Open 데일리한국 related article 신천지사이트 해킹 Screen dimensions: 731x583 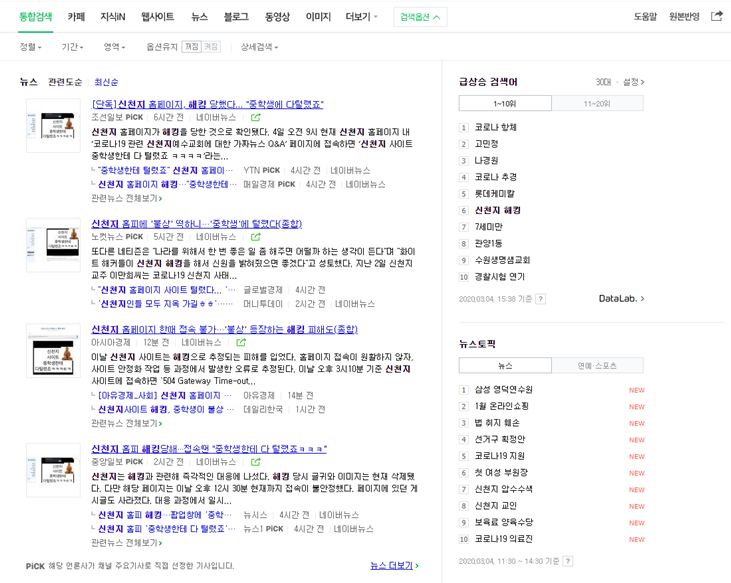pyautogui.click(x=166, y=409)
